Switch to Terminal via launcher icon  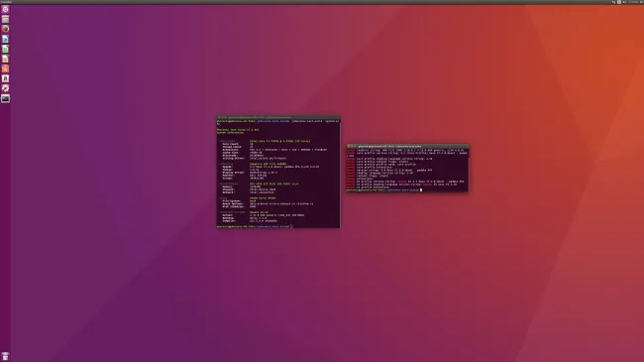click(x=5, y=98)
